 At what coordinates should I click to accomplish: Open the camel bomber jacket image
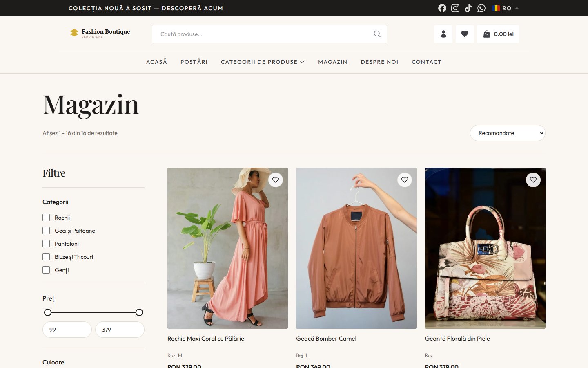(x=356, y=248)
